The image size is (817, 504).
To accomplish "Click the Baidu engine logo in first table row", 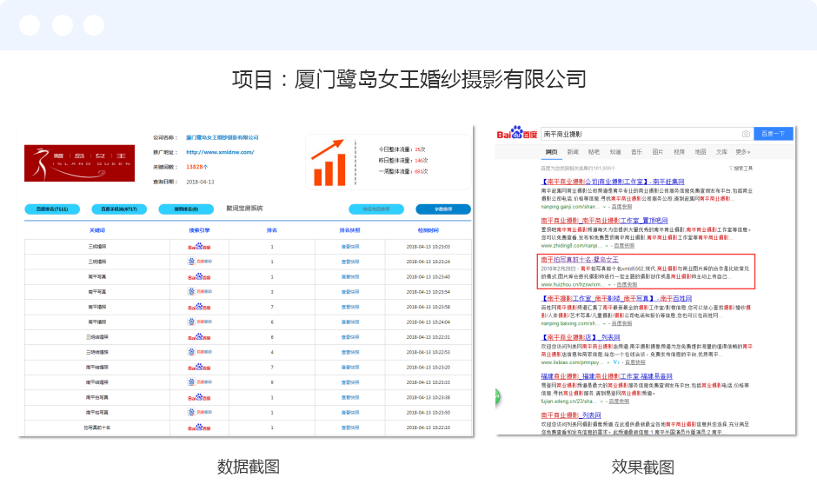I will tap(199, 247).
